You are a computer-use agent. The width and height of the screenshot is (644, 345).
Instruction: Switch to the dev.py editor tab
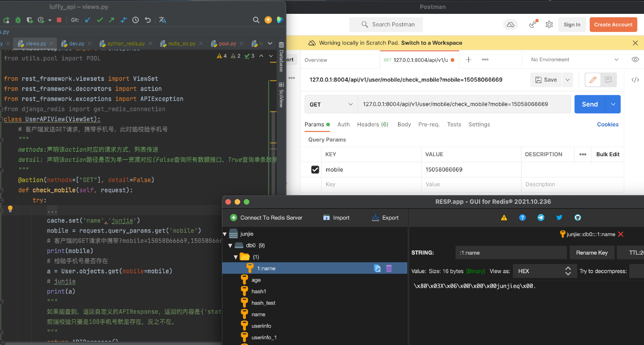77,43
